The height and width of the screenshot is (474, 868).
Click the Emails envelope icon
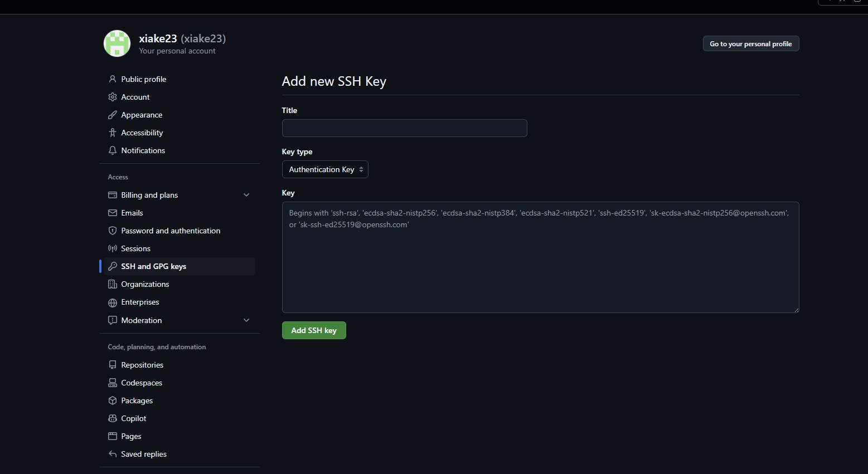113,213
